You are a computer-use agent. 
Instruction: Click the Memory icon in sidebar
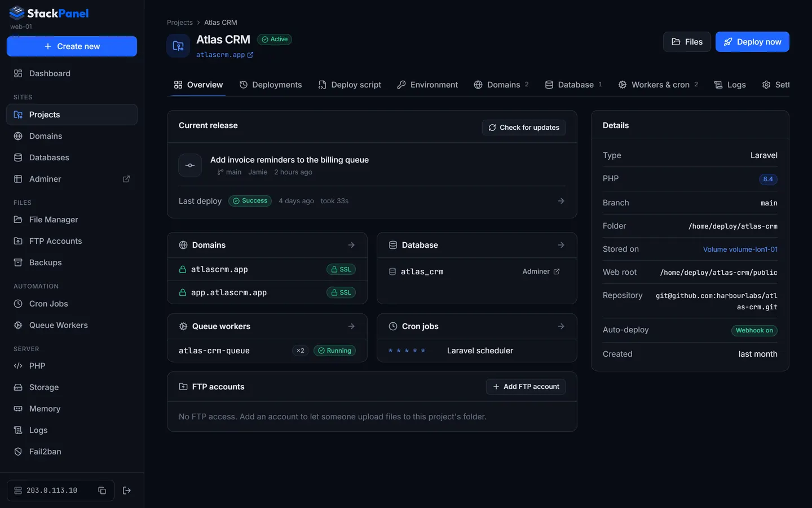18,409
